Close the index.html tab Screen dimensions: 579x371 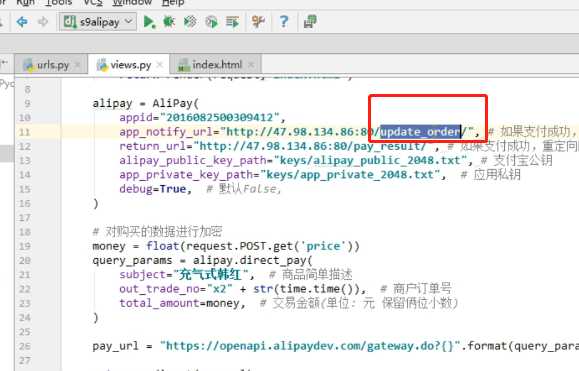tap(251, 65)
